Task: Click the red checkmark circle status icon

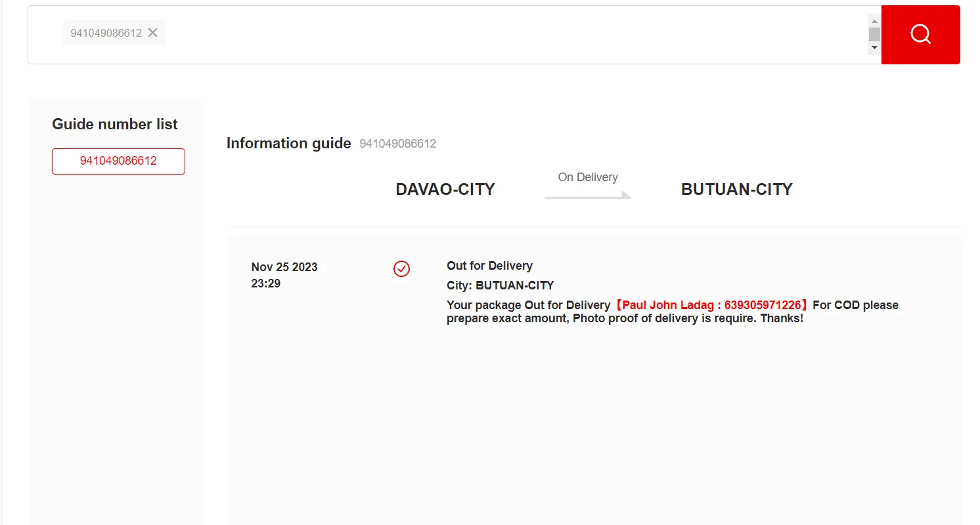Action: (x=401, y=268)
